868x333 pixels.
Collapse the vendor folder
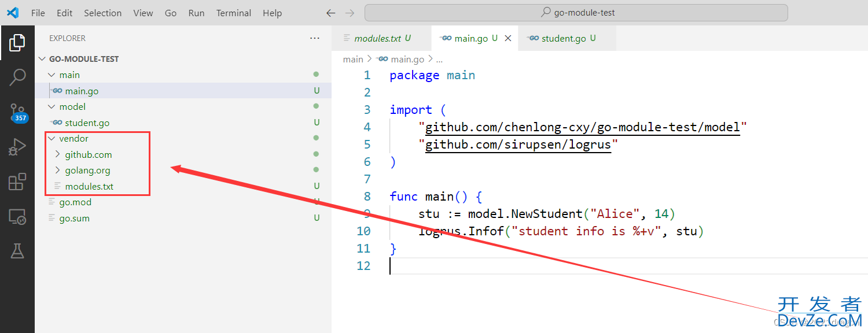[x=52, y=139]
